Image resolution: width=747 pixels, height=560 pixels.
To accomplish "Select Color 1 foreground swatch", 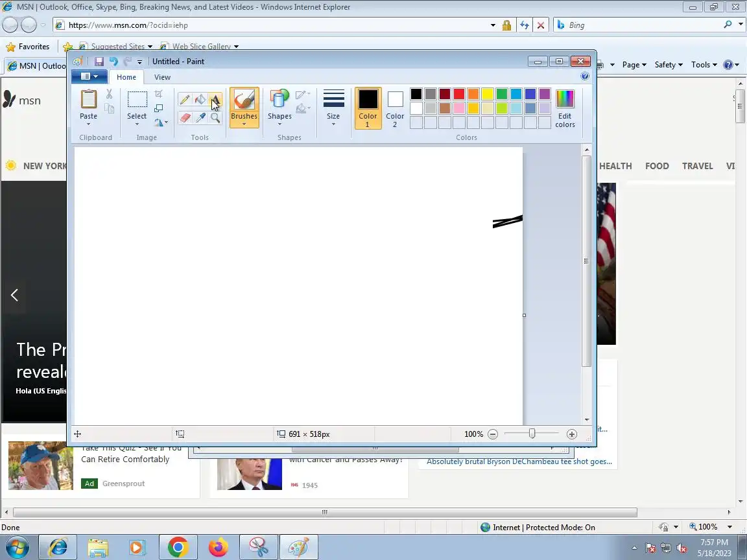I will point(368,108).
